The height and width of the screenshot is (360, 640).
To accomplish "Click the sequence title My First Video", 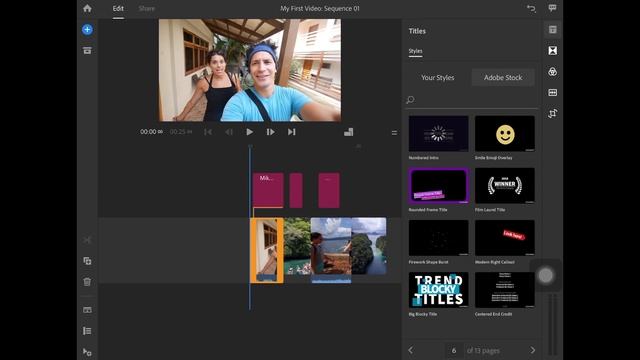I will click(320, 8).
